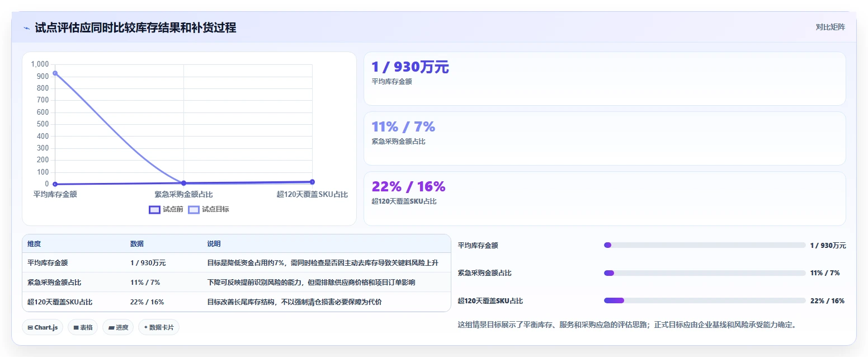This screenshot has height=357, width=868.
Task: Click the table cell 22% / 16%
Action: point(147,302)
